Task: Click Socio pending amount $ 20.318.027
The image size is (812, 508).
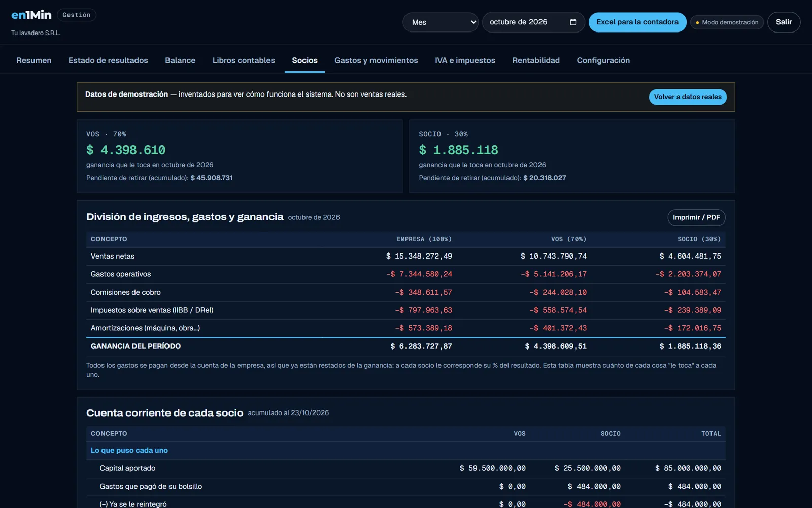Action: coord(545,178)
